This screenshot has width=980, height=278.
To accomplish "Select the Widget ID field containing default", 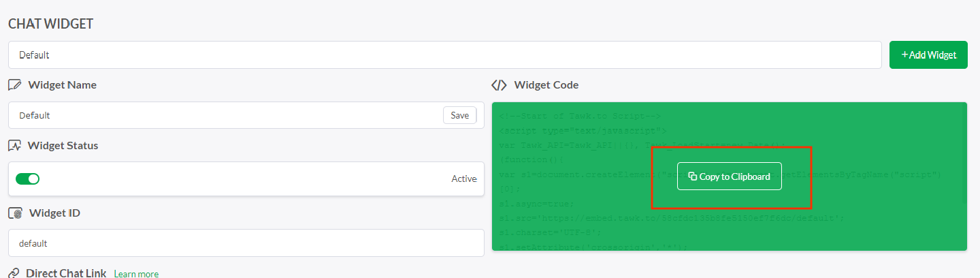I will (x=246, y=243).
